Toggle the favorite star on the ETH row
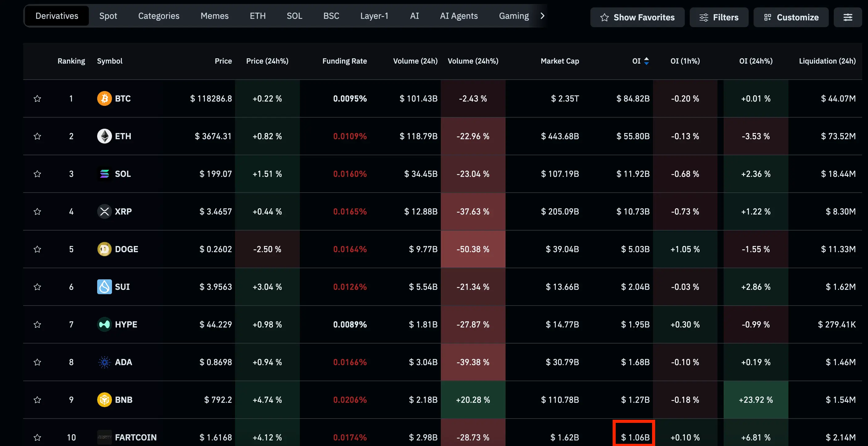Viewport: 868px width, 446px height. click(37, 136)
